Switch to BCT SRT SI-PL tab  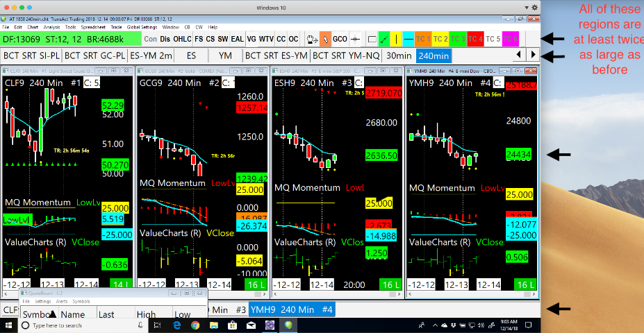[x=32, y=55]
